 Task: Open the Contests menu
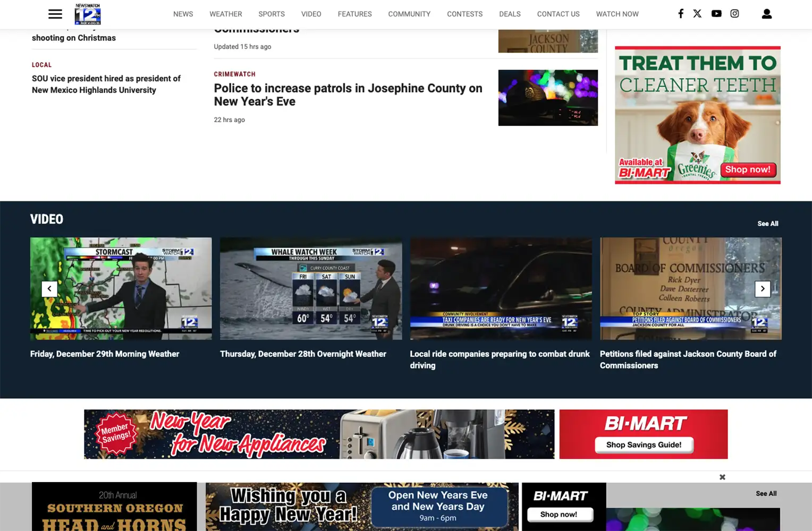(464, 14)
